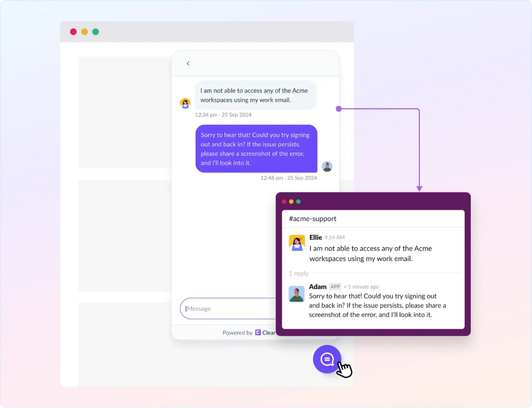Click the "12:48 pm · 25 Sep 2024" timestamp

(x=289, y=178)
